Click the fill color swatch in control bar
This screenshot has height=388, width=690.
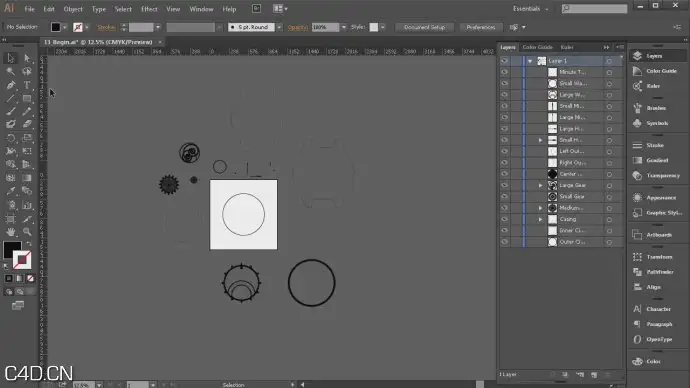click(55, 27)
